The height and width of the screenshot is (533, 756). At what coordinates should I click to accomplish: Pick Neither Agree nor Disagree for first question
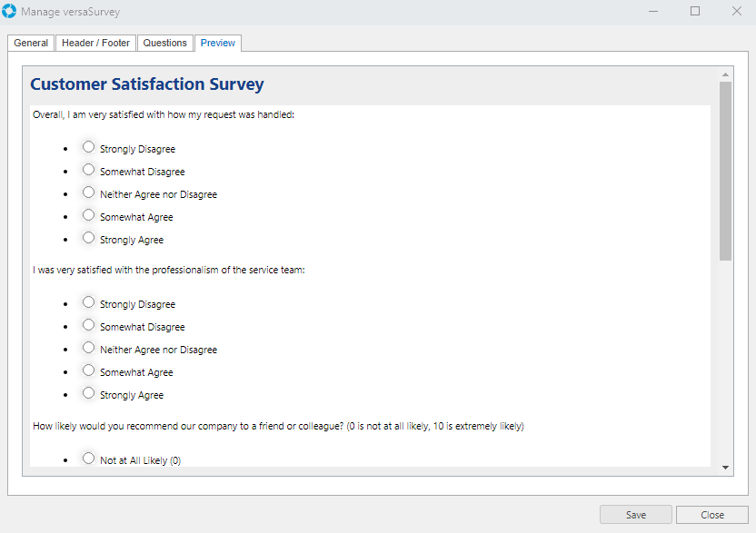click(x=88, y=192)
